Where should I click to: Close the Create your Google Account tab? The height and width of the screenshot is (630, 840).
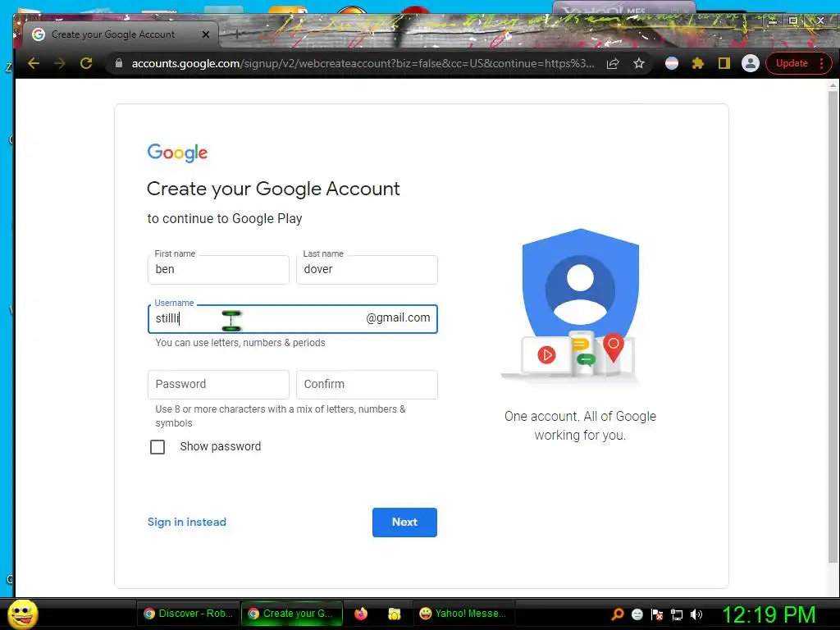tap(206, 34)
